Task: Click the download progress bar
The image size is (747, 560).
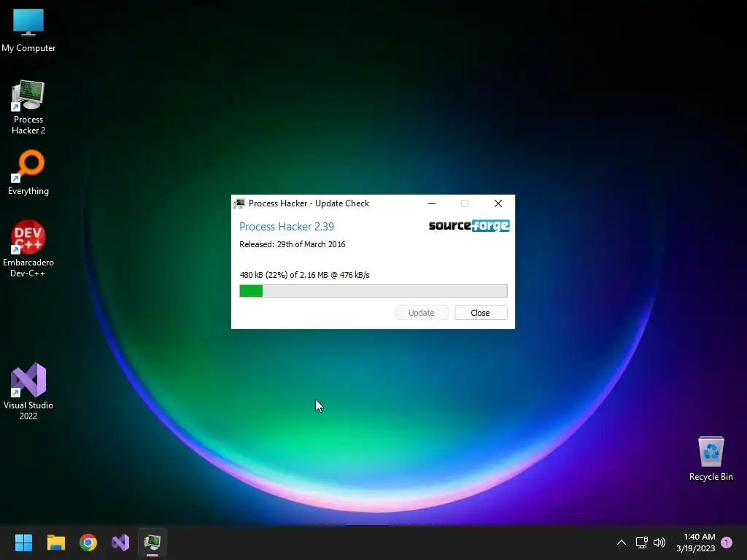Action: (x=373, y=291)
